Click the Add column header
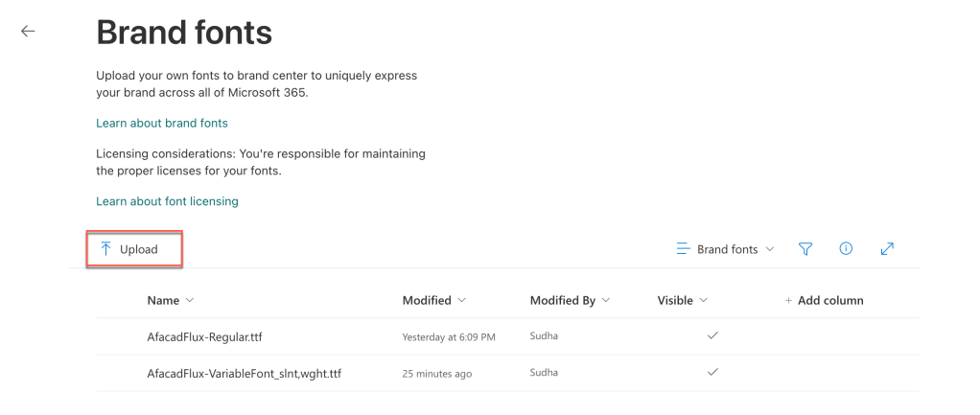This screenshot has height=415, width=980. tap(829, 301)
